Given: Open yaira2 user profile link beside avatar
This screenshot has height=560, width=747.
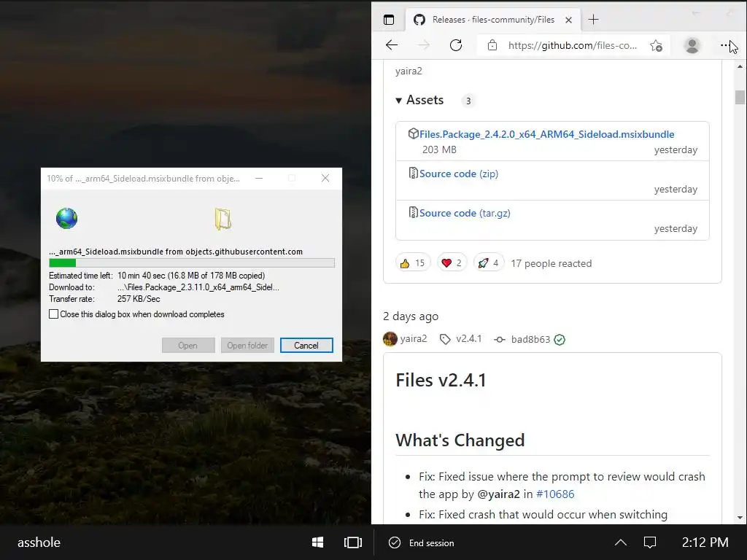Looking at the screenshot, I should 413,339.
